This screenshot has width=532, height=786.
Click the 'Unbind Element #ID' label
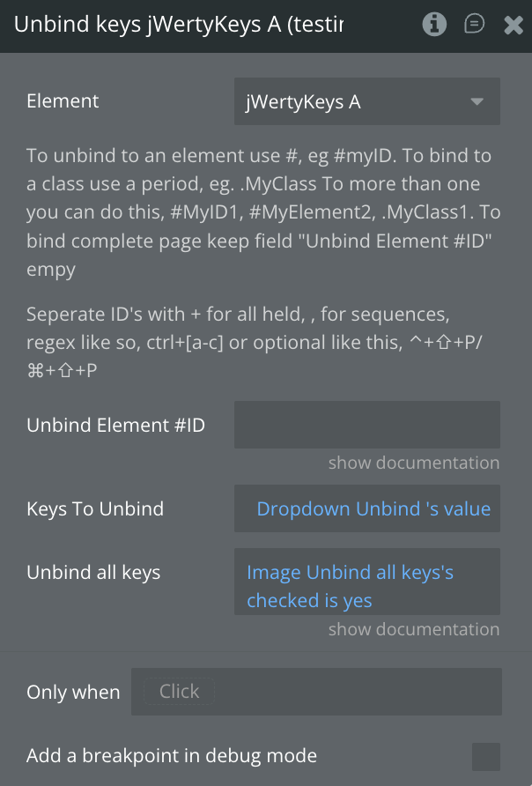pyautogui.click(x=115, y=426)
